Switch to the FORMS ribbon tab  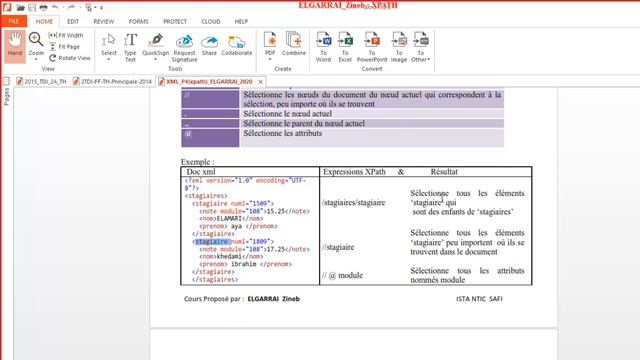point(139,21)
